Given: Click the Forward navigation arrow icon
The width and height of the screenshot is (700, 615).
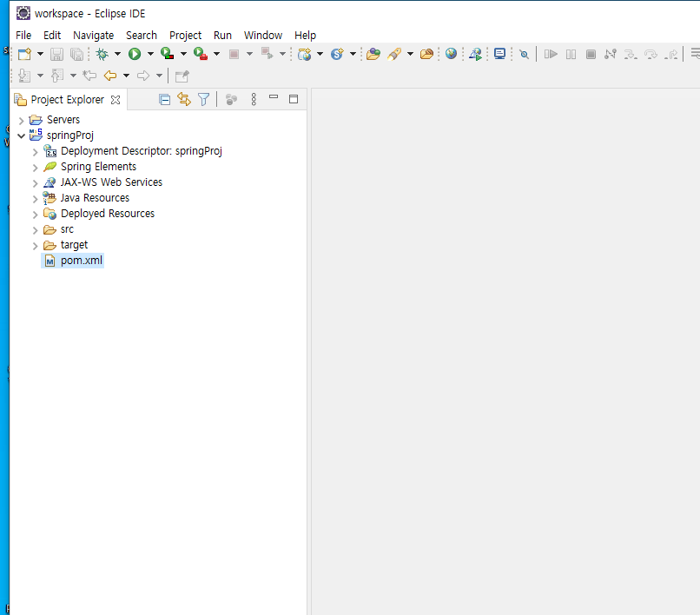Looking at the screenshot, I should pyautogui.click(x=143, y=76).
